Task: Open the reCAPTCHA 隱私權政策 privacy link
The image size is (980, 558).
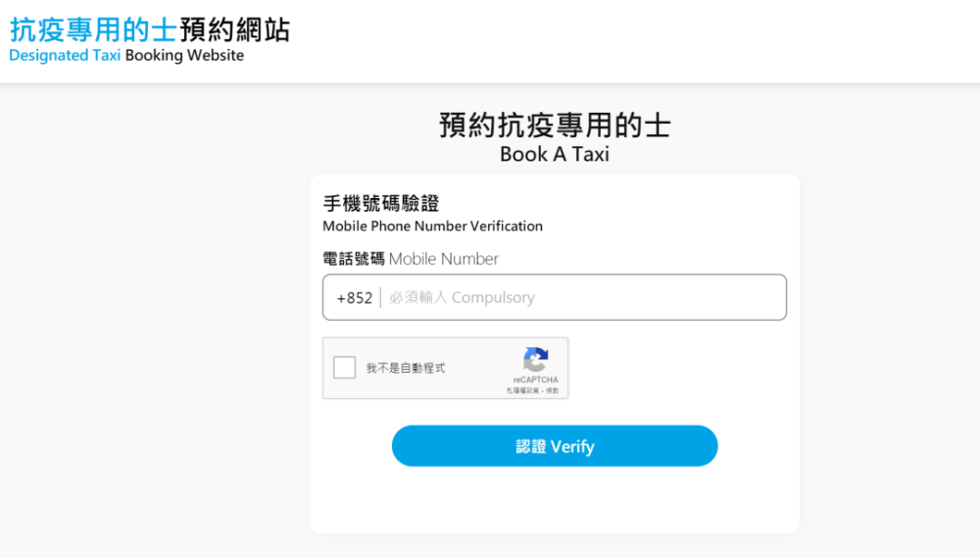Action: coord(523,390)
